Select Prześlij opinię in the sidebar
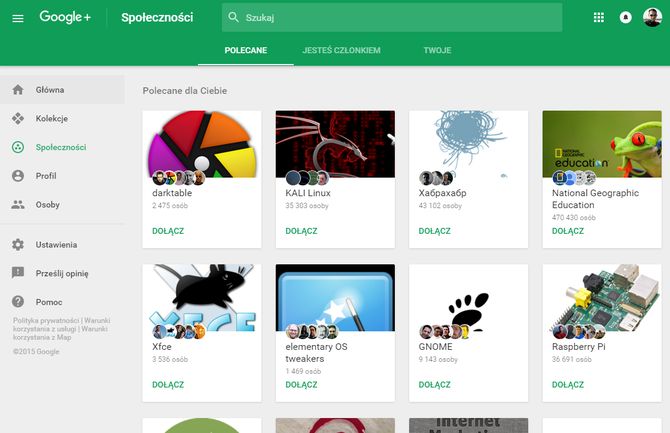 (62, 273)
